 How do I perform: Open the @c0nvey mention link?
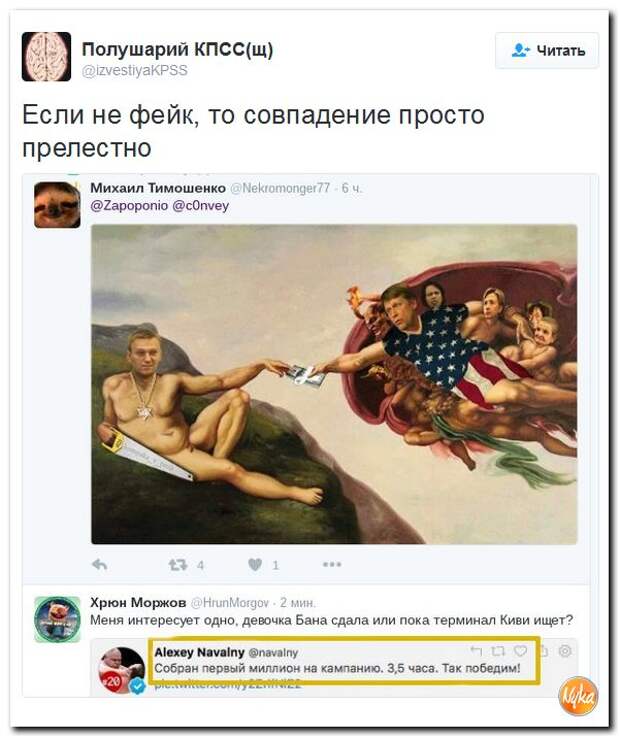(x=201, y=206)
